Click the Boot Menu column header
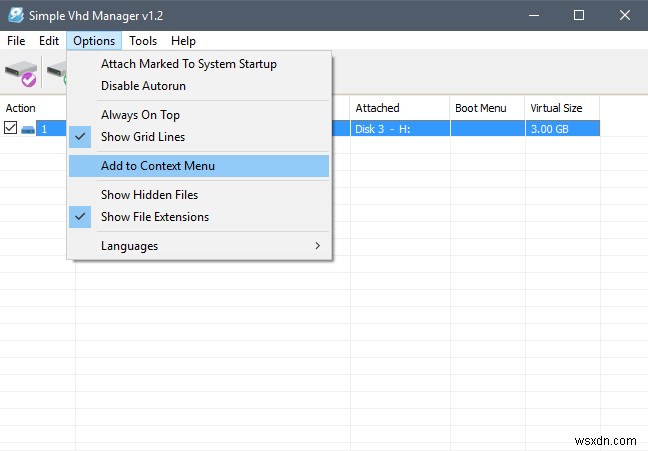 [x=481, y=108]
